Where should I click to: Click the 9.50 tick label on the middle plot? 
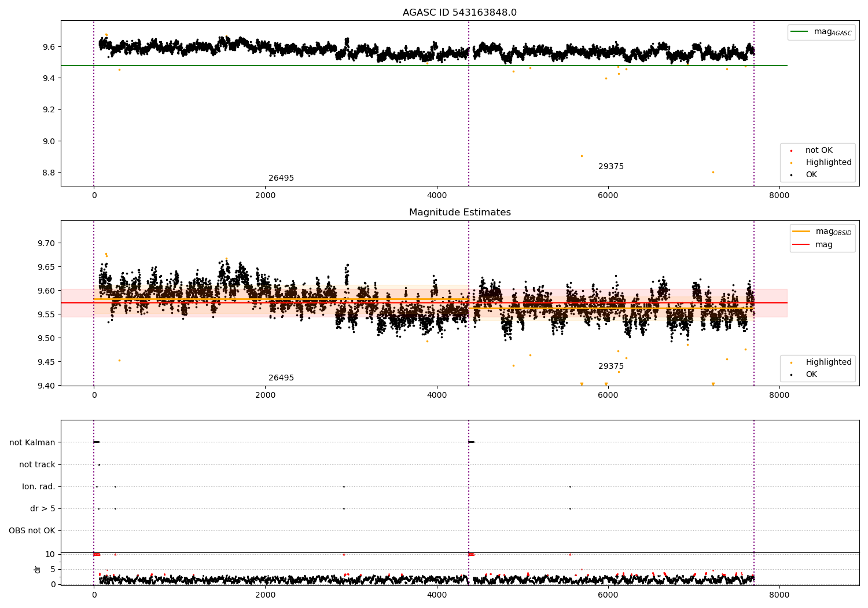46,338
